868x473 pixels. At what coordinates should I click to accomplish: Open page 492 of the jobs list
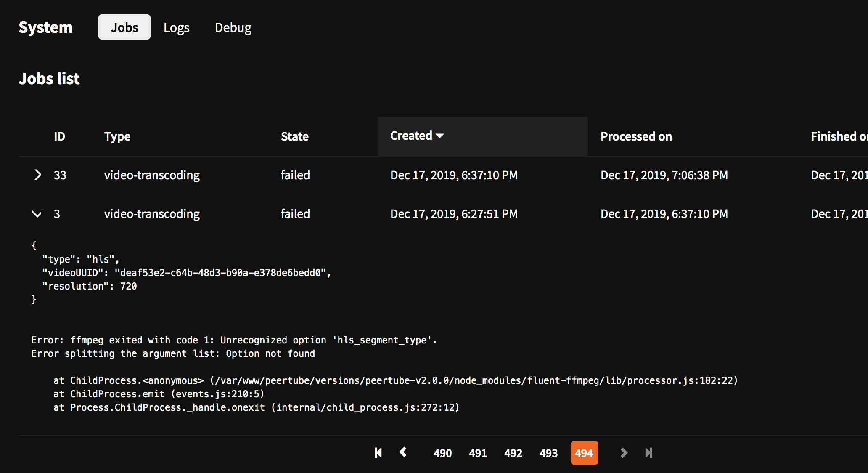click(x=513, y=453)
